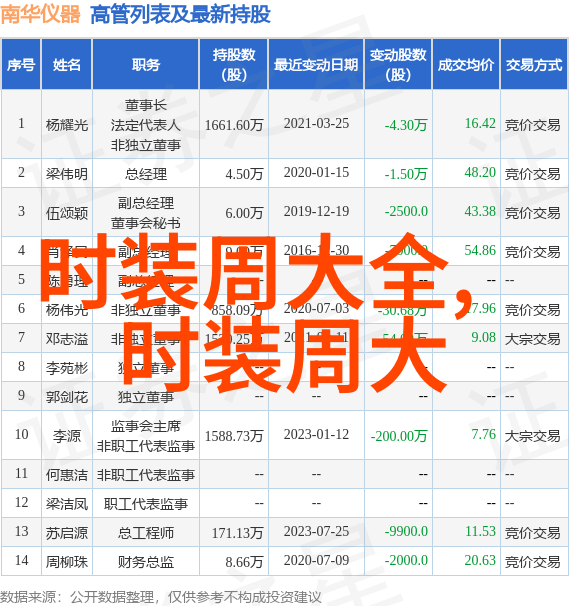Click the holding value 171.13万
Screen dimensions: 569x606
pos(237,533)
